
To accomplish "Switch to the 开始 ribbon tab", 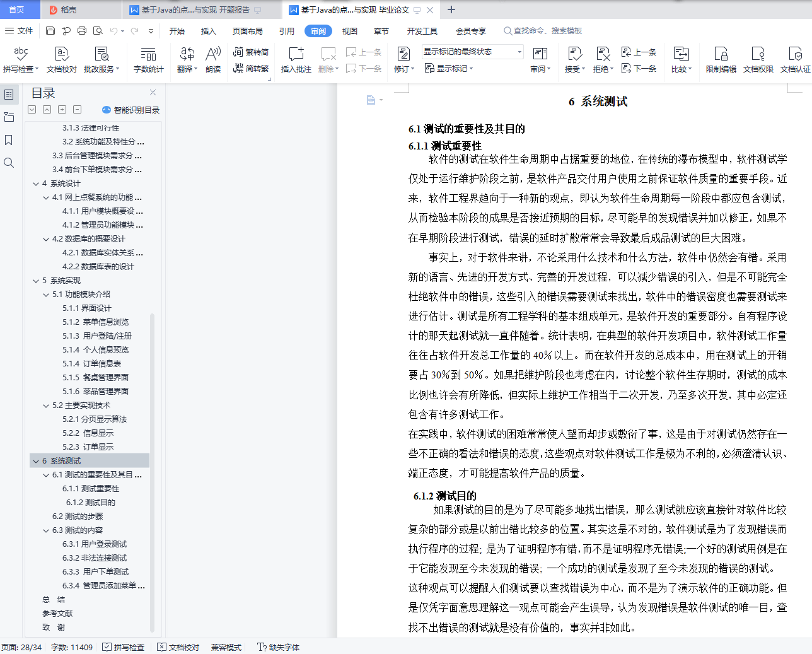I will (x=177, y=31).
